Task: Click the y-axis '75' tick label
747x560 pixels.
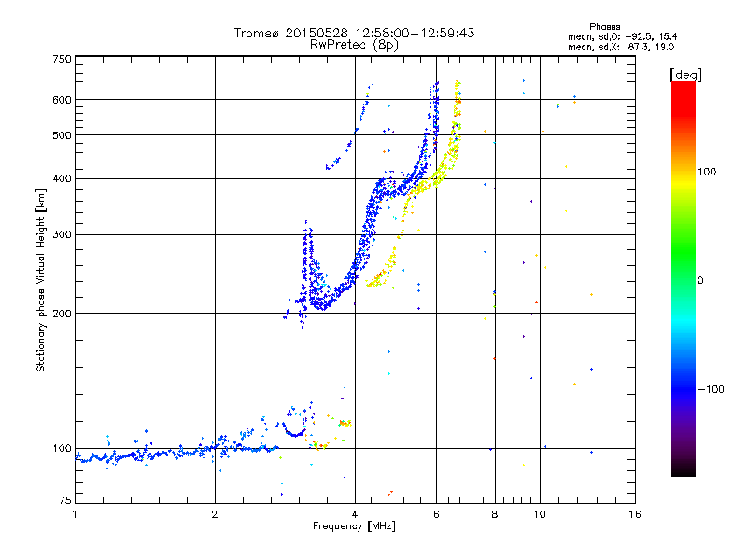Action: coord(65,500)
